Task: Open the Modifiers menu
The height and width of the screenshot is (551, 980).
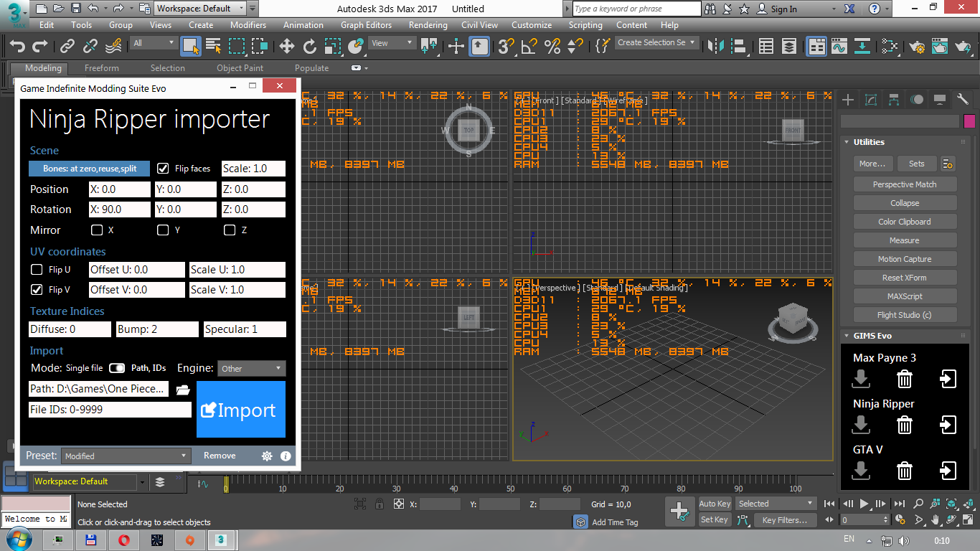Action: pos(248,24)
